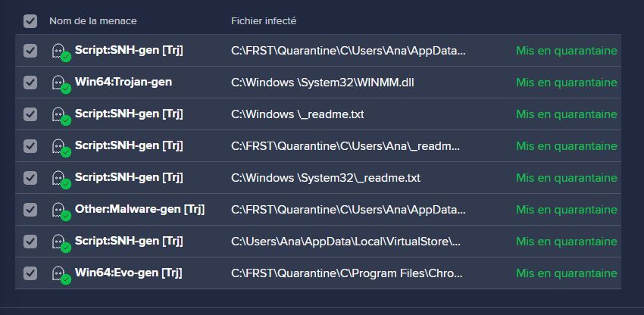Click threat icon for System32\_readme.txt row

61,178
